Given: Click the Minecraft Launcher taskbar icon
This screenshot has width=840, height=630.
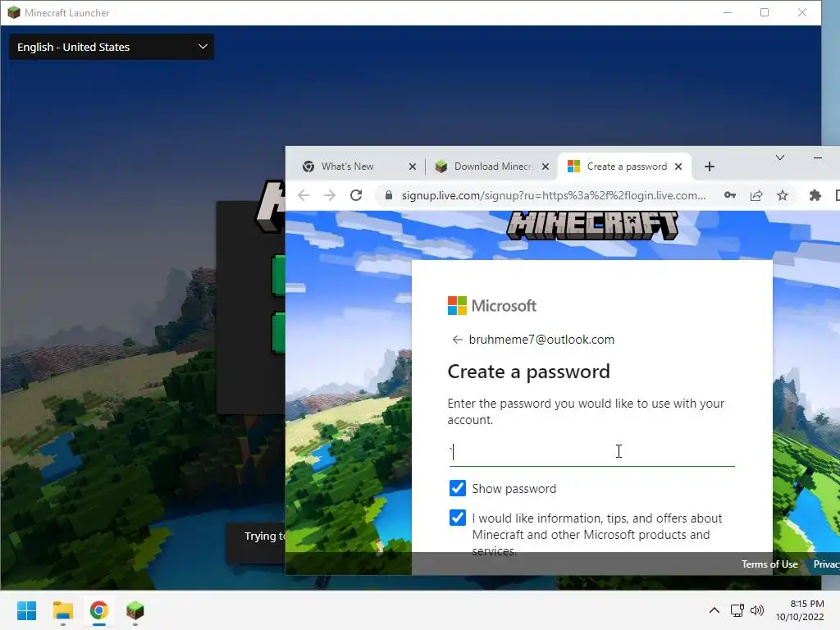Looking at the screenshot, I should click(135, 610).
